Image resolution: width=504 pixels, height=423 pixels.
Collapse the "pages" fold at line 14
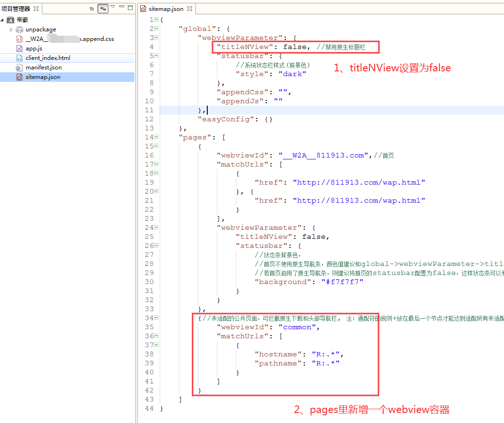(x=156, y=137)
